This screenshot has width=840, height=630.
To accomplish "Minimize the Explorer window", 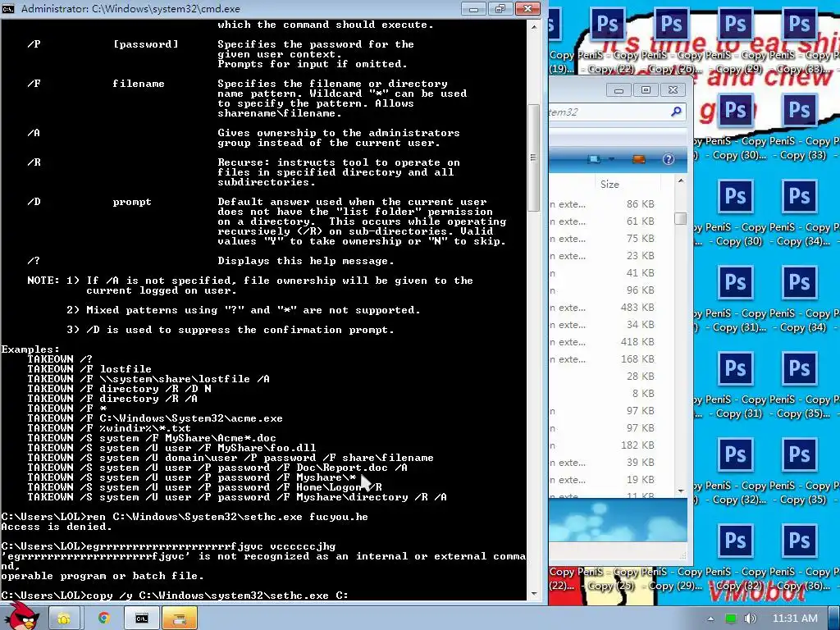I will pyautogui.click(x=619, y=90).
